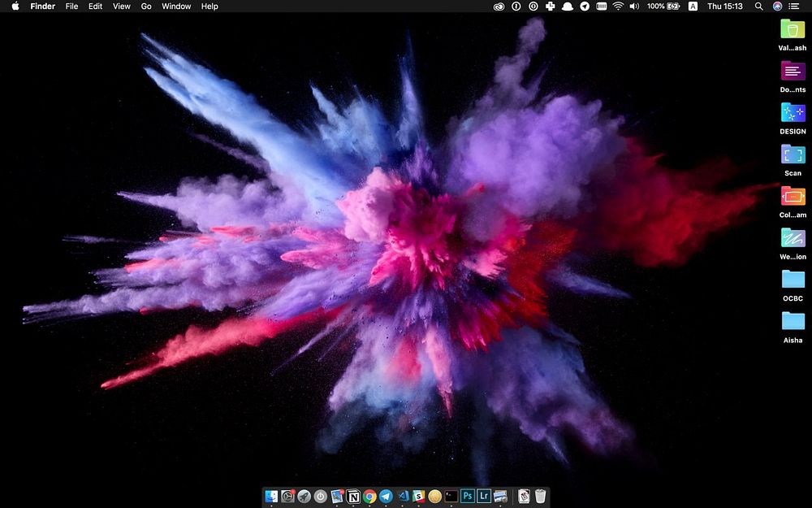812x508 pixels.
Task: Launch Photoshop from the Dock
Action: pyautogui.click(x=468, y=497)
